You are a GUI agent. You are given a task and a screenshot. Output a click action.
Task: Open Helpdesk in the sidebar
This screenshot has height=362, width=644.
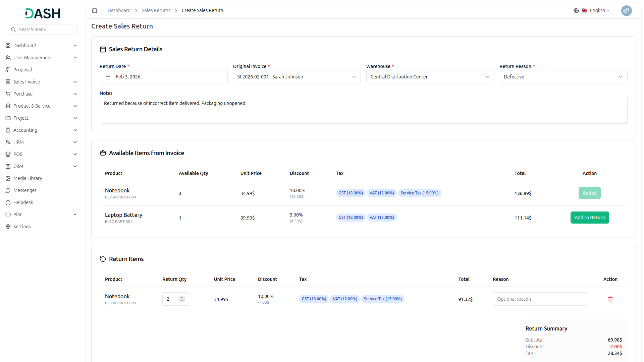pos(23,202)
